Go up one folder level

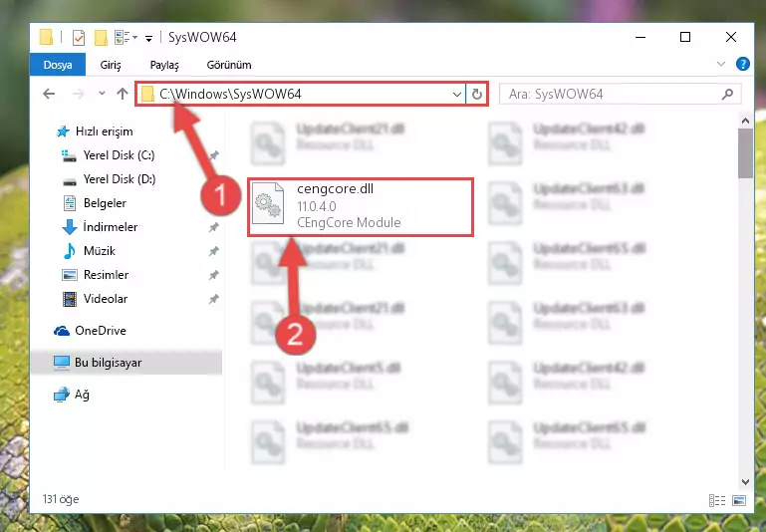123,94
